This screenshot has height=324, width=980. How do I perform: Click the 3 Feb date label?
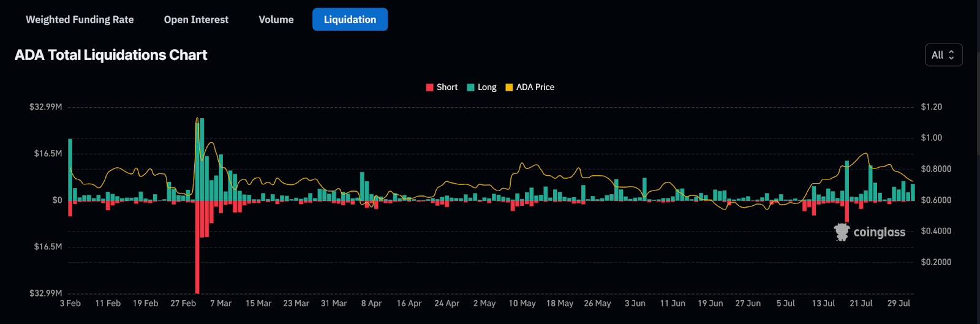(70, 303)
